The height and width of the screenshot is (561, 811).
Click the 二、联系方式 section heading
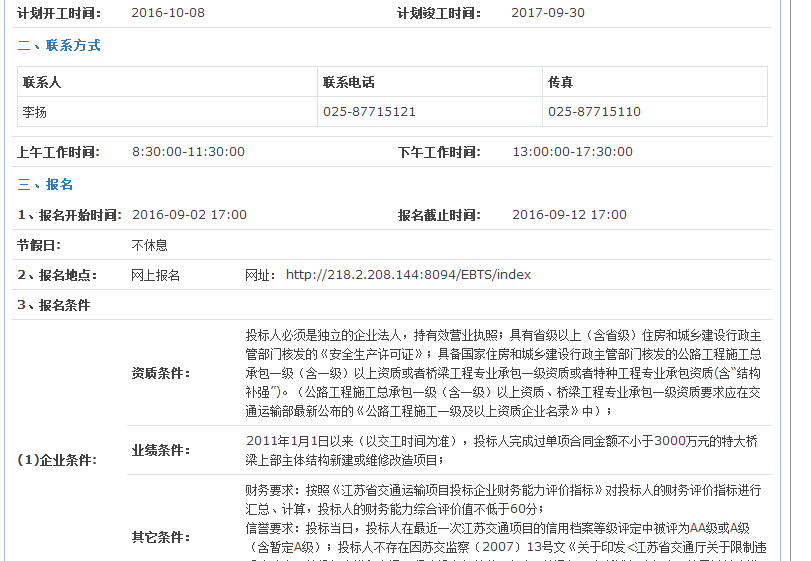(59, 46)
